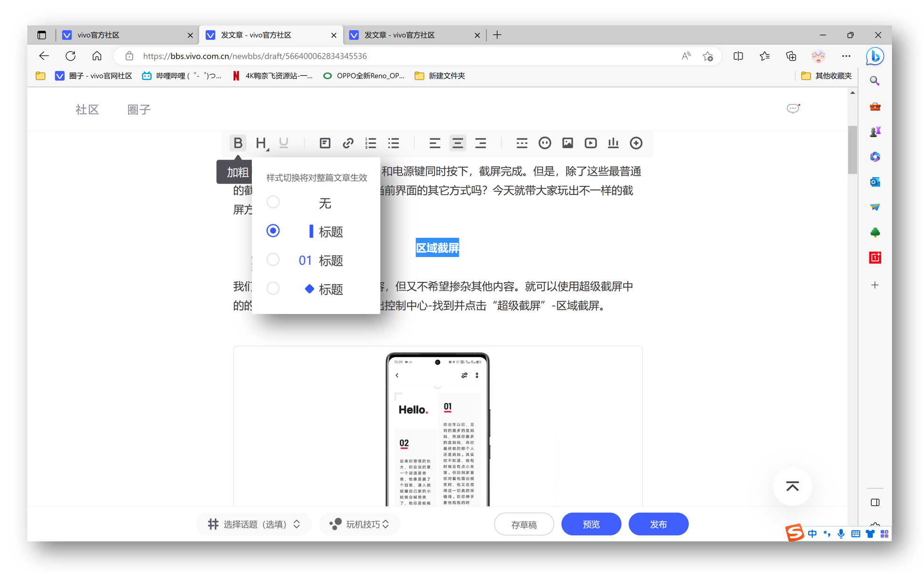The width and height of the screenshot is (924, 572).
Task: Select the 无 (none) heading style
Action: [x=273, y=202]
